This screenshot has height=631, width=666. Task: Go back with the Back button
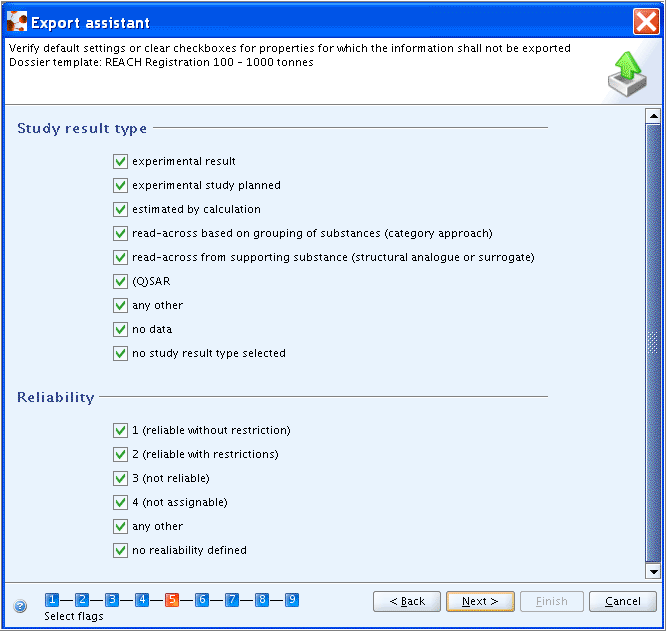(407, 601)
